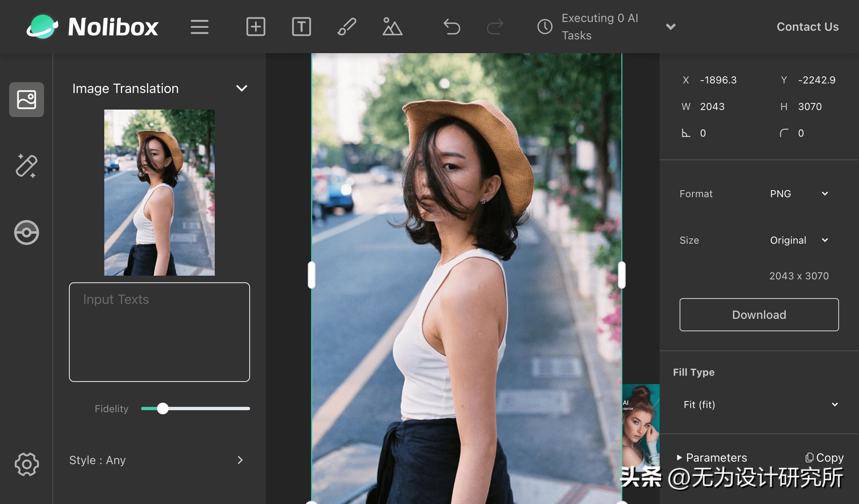Viewport: 859px width, 504px height.
Task: Select the main photo on canvas
Action: (466, 278)
